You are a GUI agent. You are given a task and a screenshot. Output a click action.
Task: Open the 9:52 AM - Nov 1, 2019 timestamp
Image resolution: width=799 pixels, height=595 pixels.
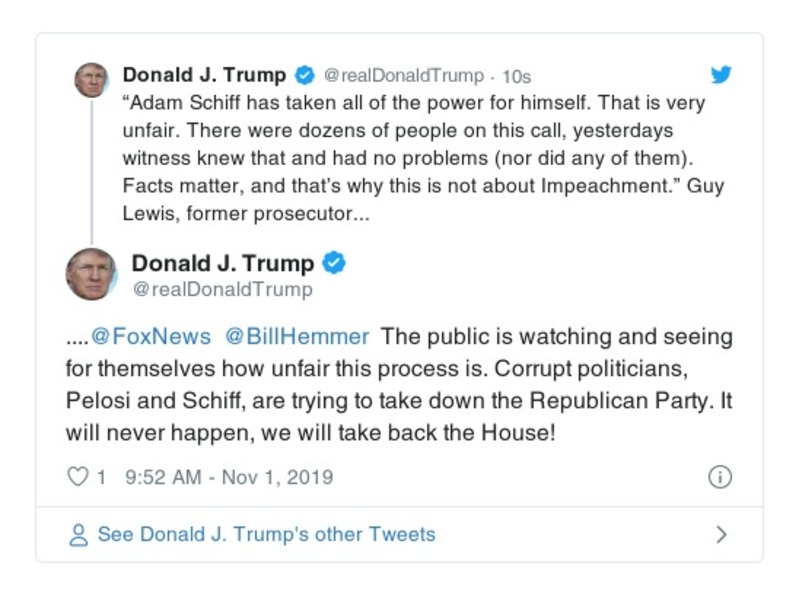tap(229, 477)
